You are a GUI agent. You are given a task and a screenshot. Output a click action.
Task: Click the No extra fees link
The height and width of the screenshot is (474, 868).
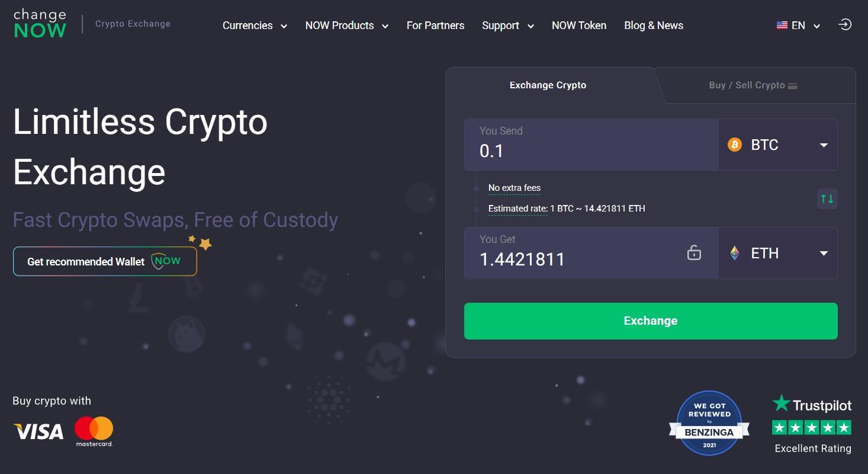515,188
